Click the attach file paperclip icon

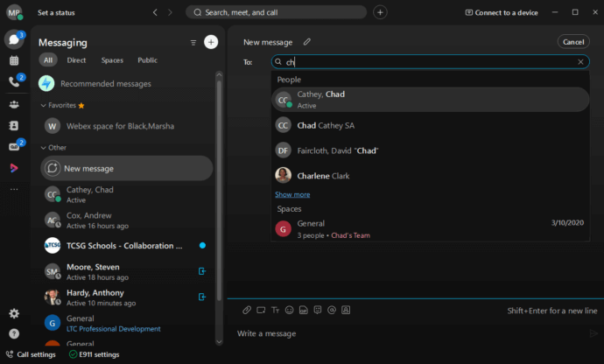point(247,310)
